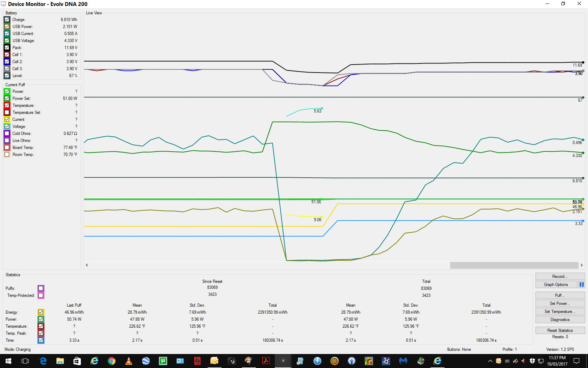Open the Graph Options menu
This screenshot has width=588, height=368.
click(x=556, y=285)
